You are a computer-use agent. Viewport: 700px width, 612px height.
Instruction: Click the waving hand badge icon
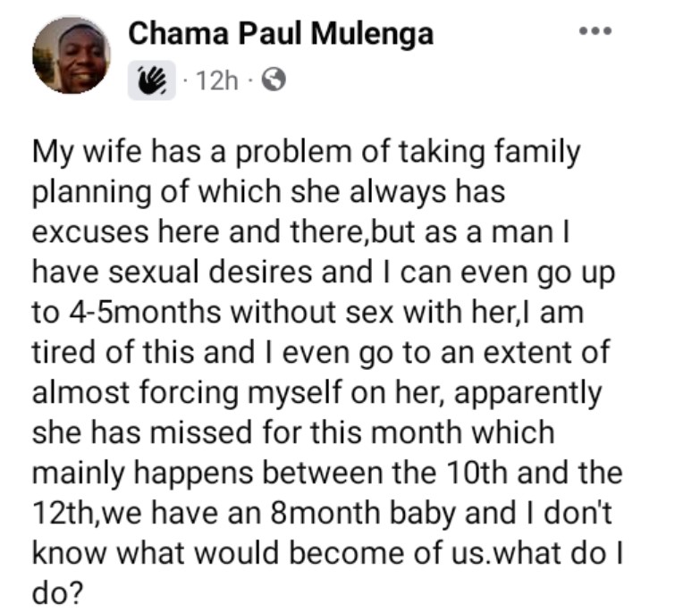pyautogui.click(x=151, y=81)
